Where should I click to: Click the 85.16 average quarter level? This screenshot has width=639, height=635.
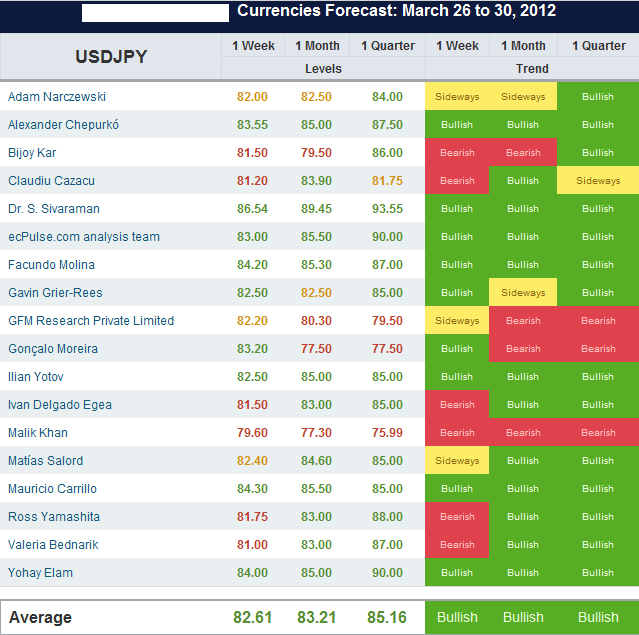(387, 617)
